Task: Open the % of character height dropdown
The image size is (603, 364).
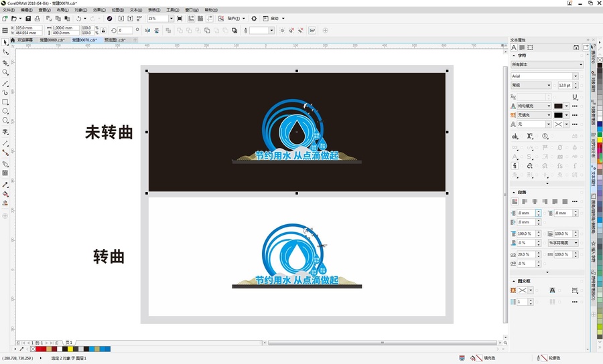Action: coord(563,243)
